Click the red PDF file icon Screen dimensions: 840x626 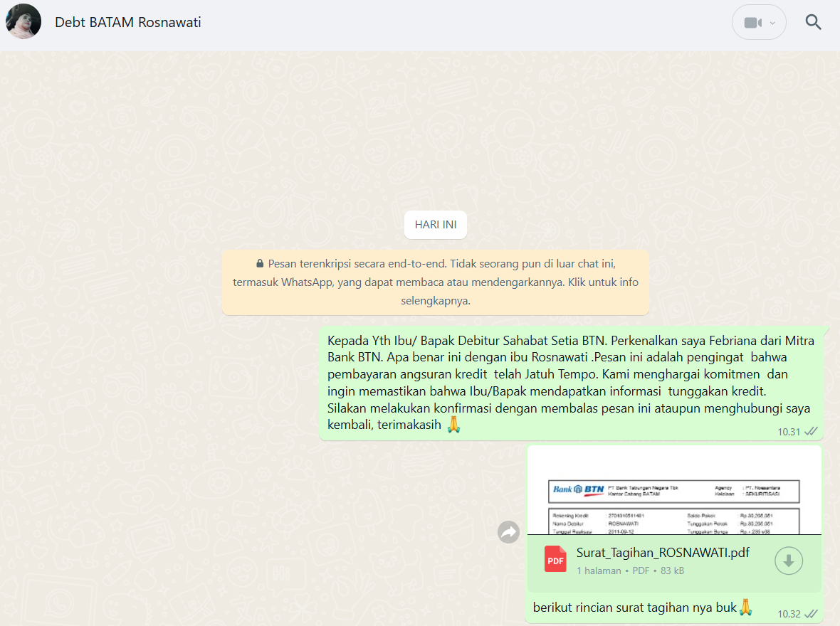pyautogui.click(x=555, y=560)
